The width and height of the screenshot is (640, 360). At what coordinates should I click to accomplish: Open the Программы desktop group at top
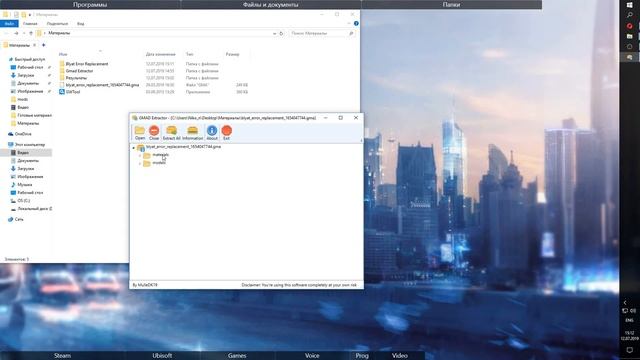(x=90, y=4)
